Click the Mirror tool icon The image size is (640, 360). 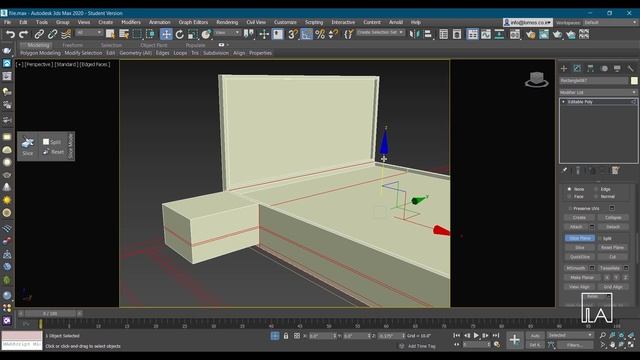click(415, 34)
